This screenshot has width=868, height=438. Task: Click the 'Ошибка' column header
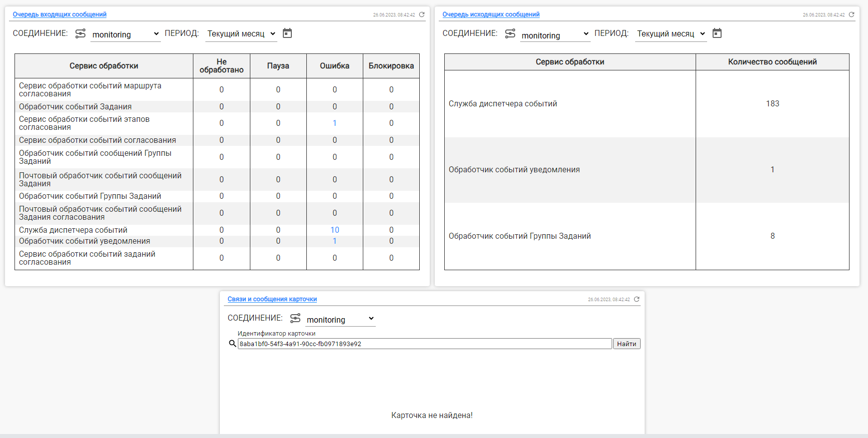[335, 66]
